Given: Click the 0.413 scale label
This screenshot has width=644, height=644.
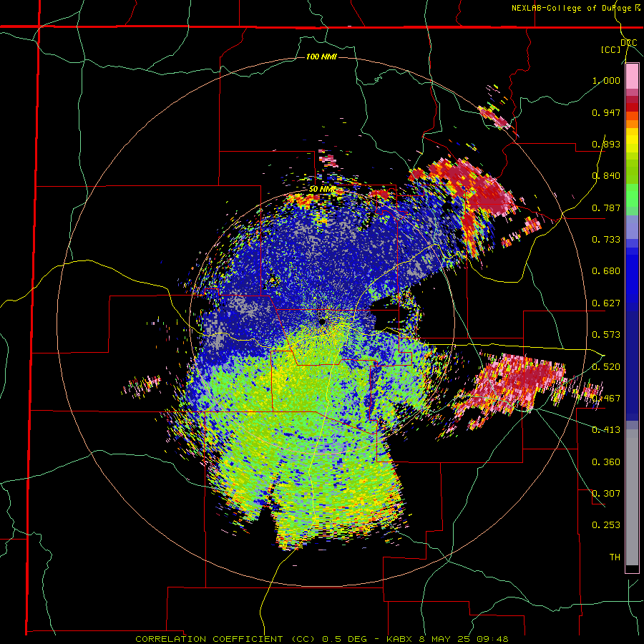Looking at the screenshot, I should [606, 430].
